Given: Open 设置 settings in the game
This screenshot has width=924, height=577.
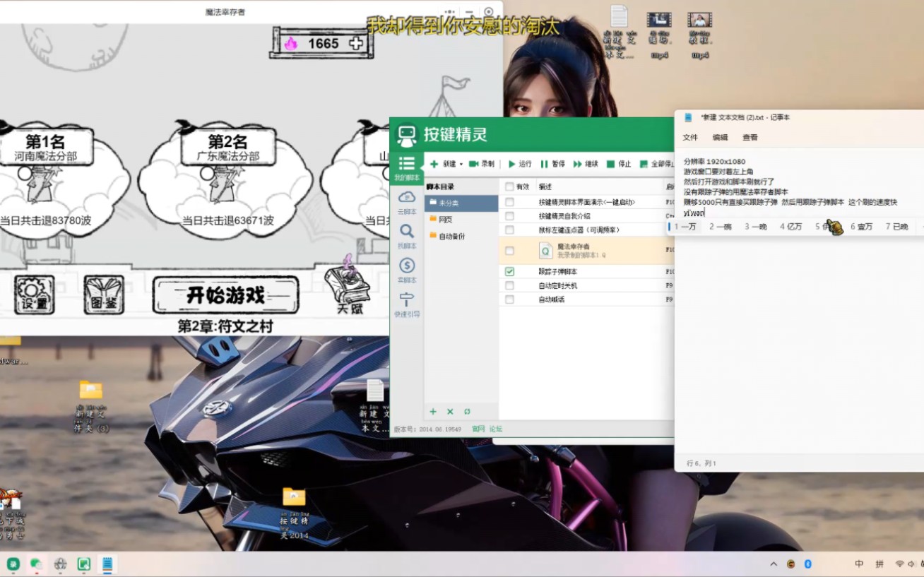Looking at the screenshot, I should pos(35,295).
